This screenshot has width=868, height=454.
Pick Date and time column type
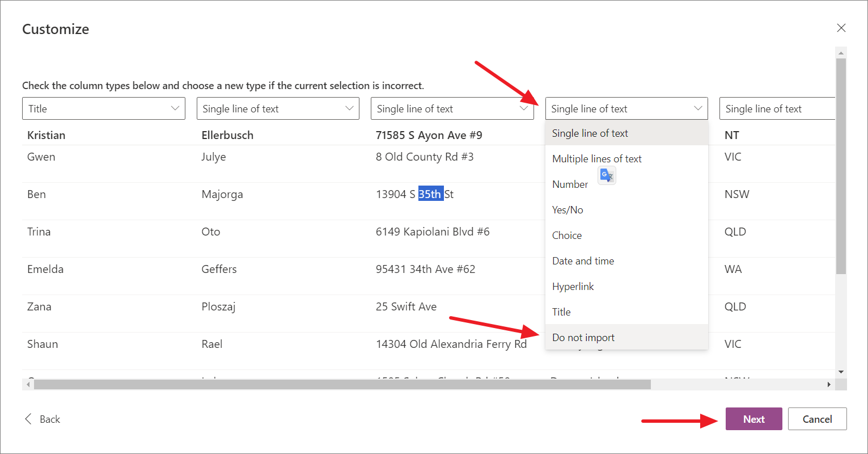point(626,261)
